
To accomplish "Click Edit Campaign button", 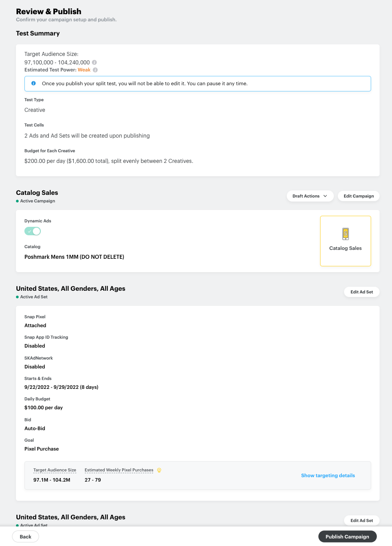I will click(358, 196).
